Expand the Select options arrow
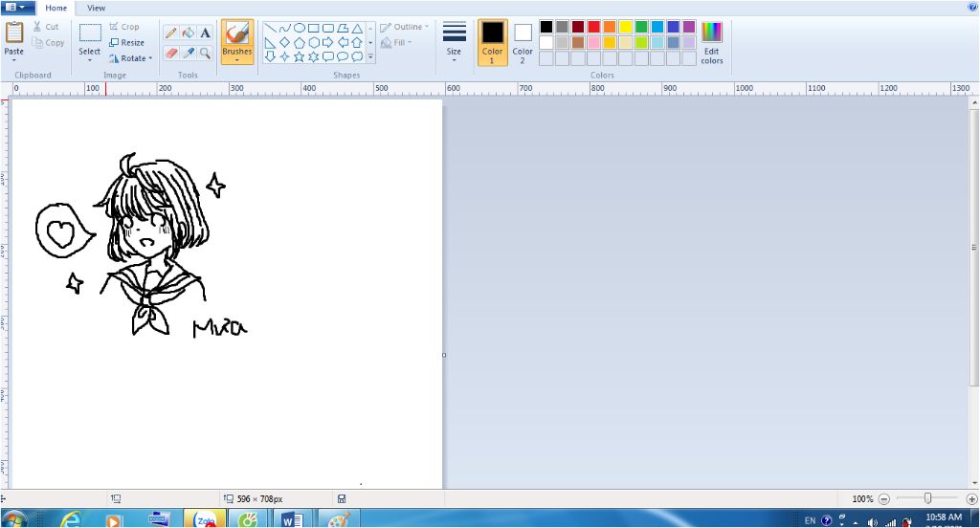Viewport: 980px width, 528px height. point(89,60)
